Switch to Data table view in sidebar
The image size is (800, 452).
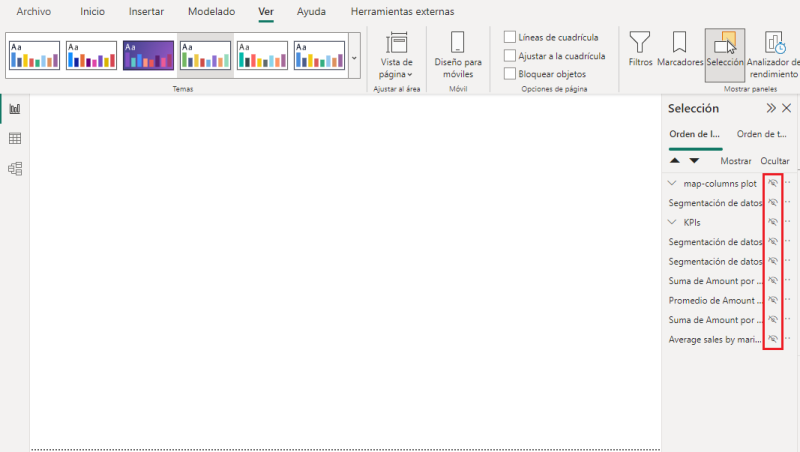click(15, 138)
